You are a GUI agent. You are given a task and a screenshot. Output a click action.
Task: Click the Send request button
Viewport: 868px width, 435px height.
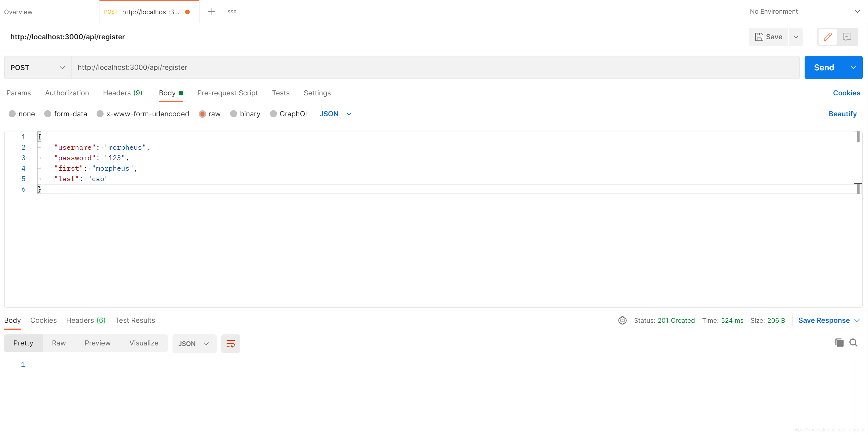click(x=824, y=67)
